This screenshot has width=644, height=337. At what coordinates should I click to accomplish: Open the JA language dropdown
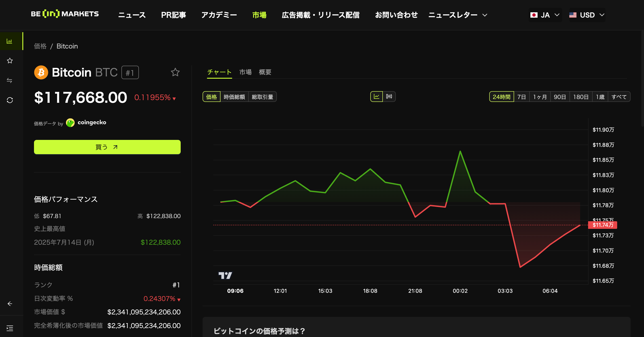(x=545, y=15)
